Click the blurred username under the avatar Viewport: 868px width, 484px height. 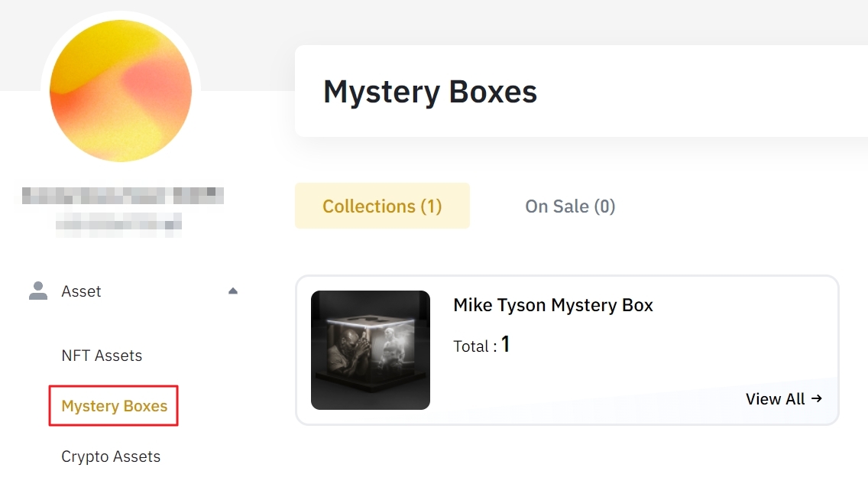122,196
